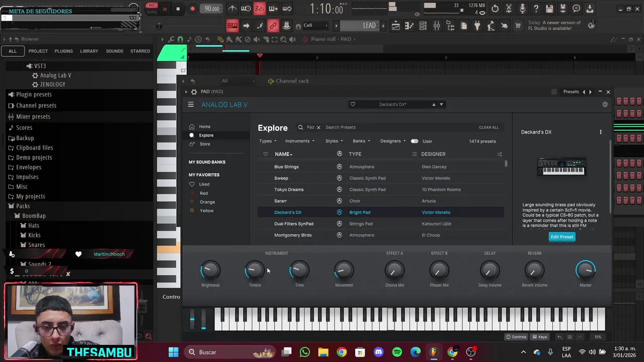Select the Tokyo Dreams preset
Screen dimensions: 644x362
pyautogui.click(x=289, y=190)
